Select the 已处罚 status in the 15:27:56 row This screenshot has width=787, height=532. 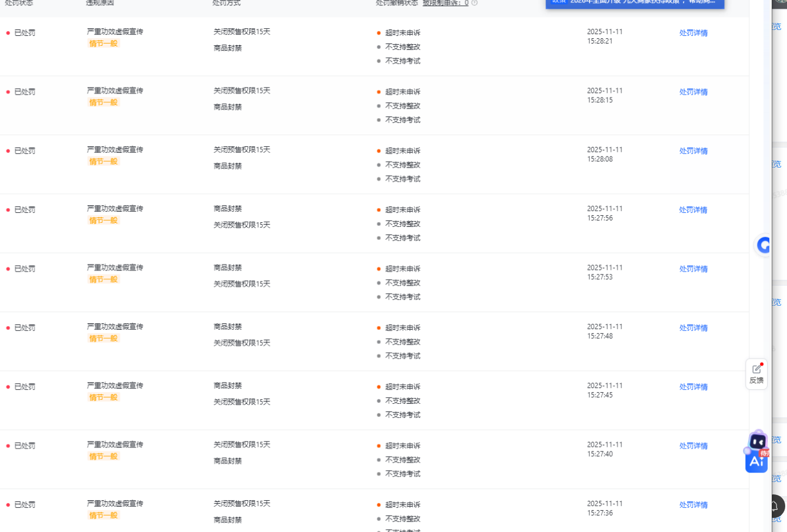[x=25, y=210]
